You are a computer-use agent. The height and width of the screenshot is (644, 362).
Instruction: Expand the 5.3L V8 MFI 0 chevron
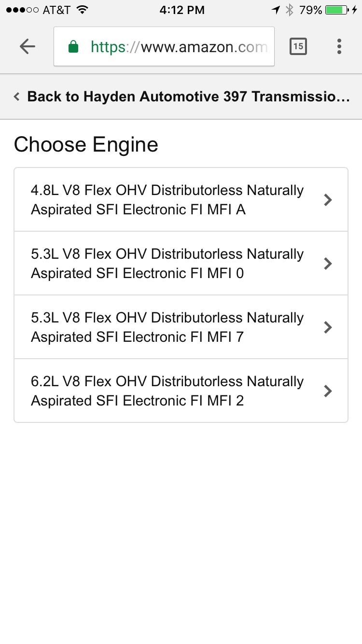328,264
